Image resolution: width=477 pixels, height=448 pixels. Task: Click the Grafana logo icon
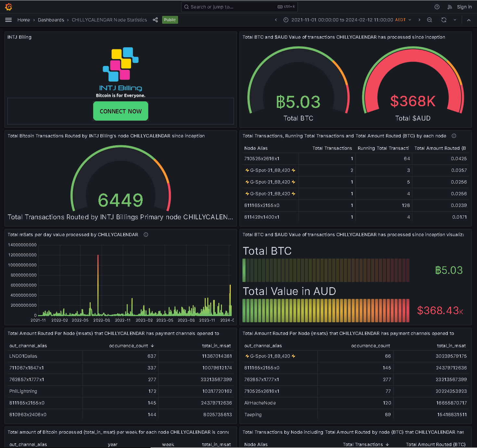(9, 7)
